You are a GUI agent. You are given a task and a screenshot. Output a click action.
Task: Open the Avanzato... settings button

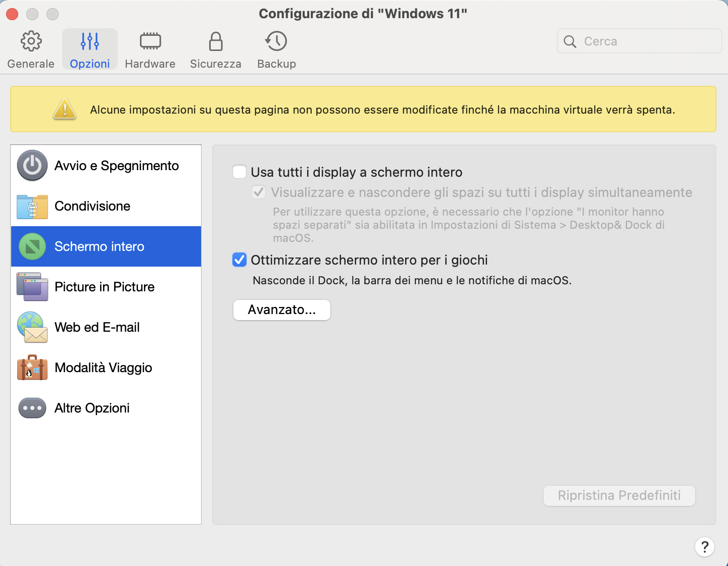pyautogui.click(x=282, y=310)
